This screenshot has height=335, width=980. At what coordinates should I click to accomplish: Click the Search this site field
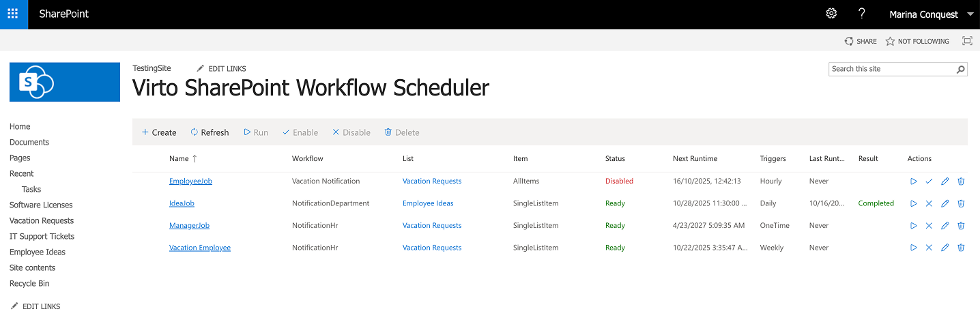(891, 69)
